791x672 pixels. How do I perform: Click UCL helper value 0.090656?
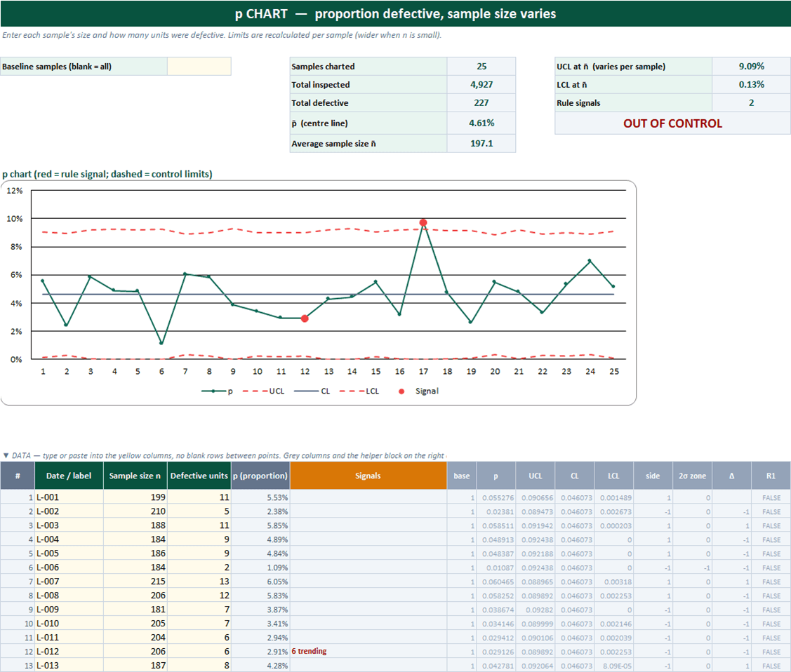pos(536,498)
